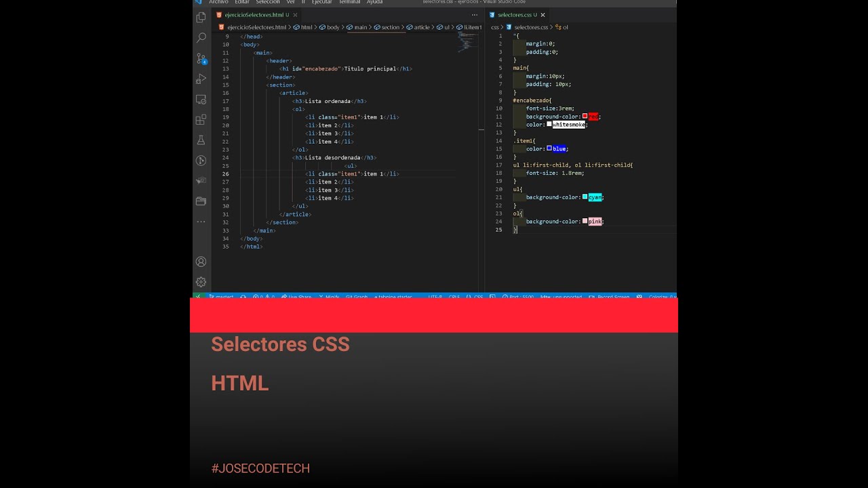
Task: Click the pink color swatch
Action: point(585,222)
